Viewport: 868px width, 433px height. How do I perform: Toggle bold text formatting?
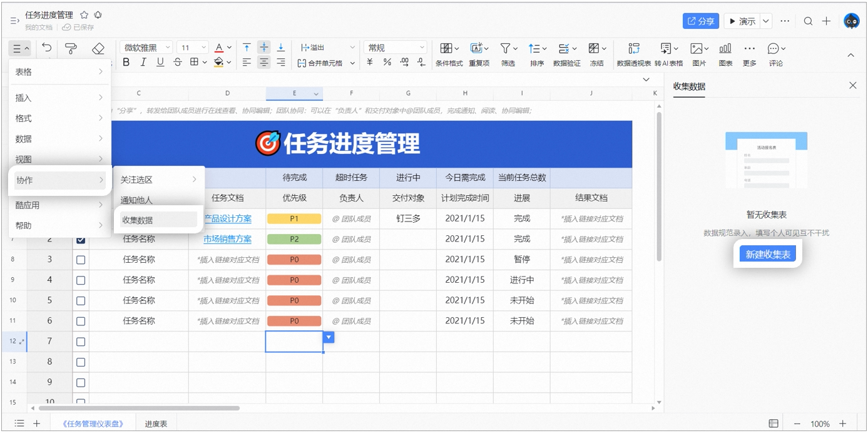coord(126,62)
